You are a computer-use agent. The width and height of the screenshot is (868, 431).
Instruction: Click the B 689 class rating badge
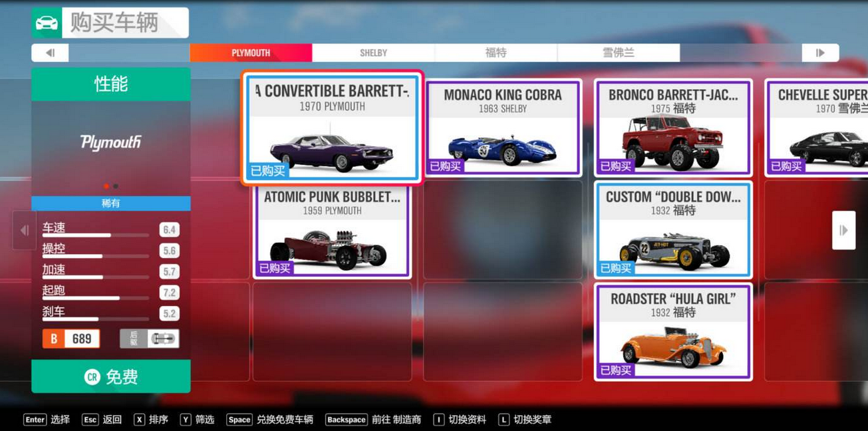click(x=71, y=339)
